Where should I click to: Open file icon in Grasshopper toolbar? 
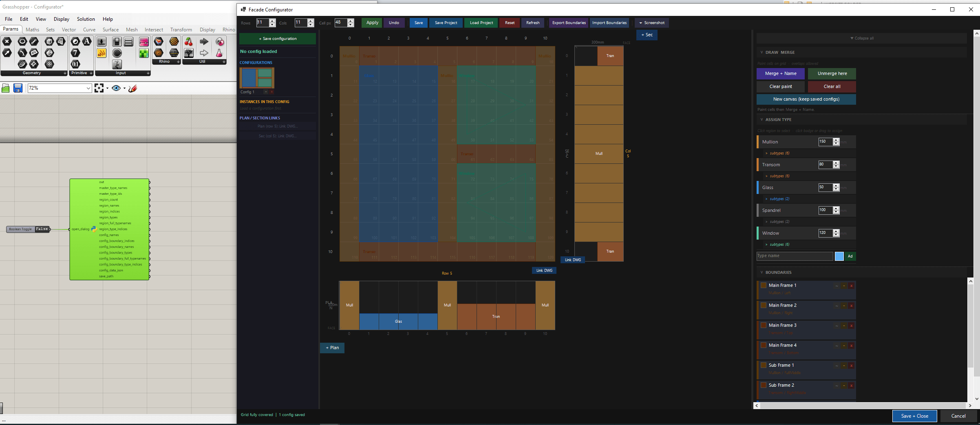pos(5,88)
